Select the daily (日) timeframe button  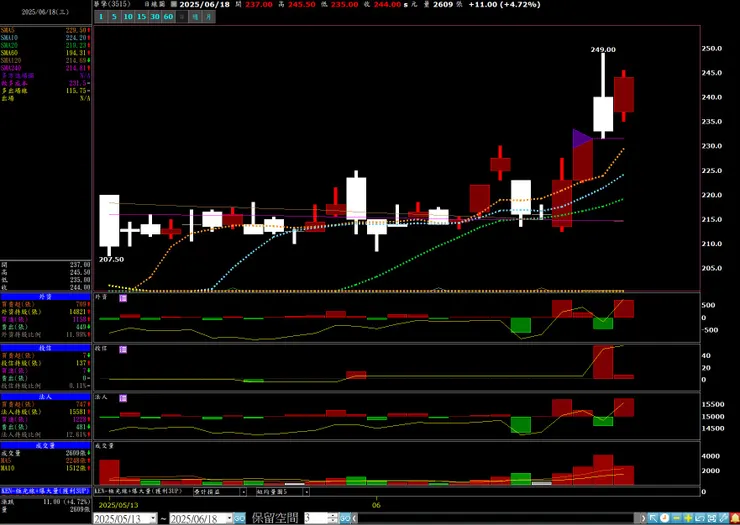click(182, 17)
